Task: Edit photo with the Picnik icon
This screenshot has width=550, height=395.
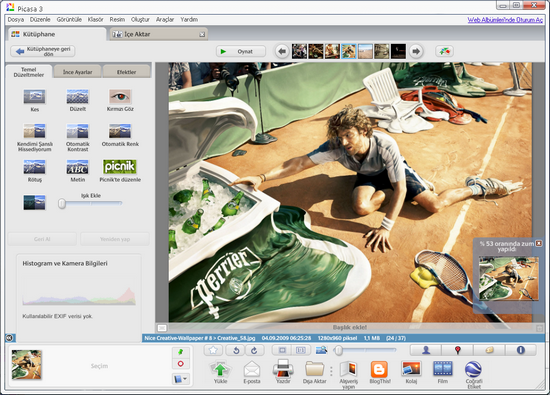Action: click(120, 167)
